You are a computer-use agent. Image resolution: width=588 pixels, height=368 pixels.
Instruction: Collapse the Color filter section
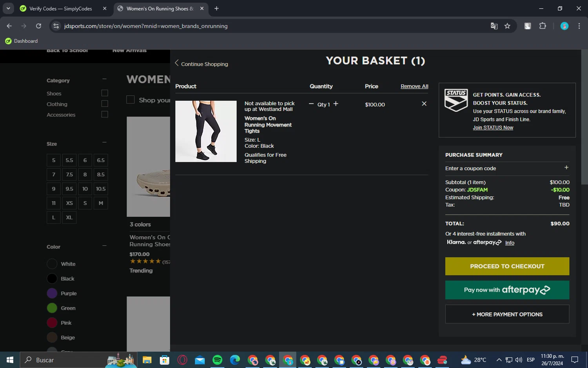pos(104,246)
